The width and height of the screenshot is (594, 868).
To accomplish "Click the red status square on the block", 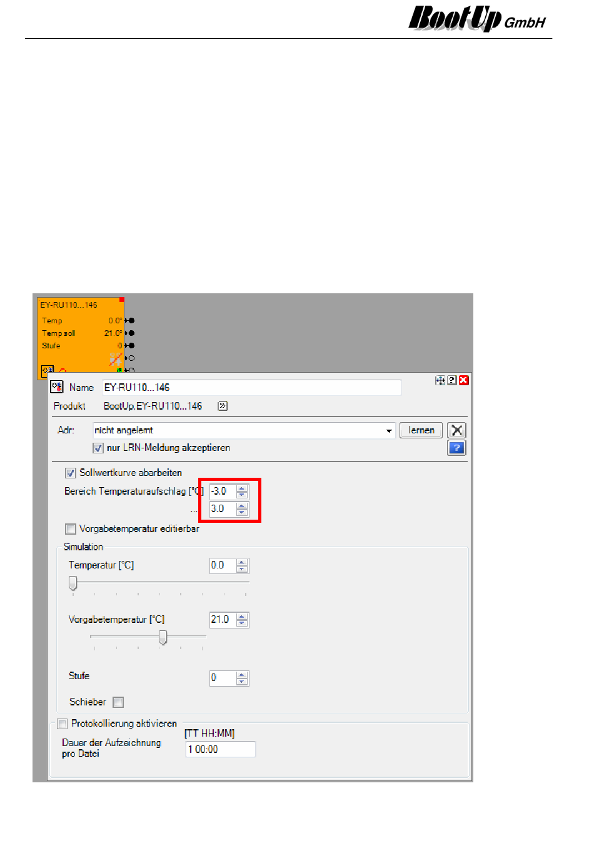I will [x=122, y=300].
